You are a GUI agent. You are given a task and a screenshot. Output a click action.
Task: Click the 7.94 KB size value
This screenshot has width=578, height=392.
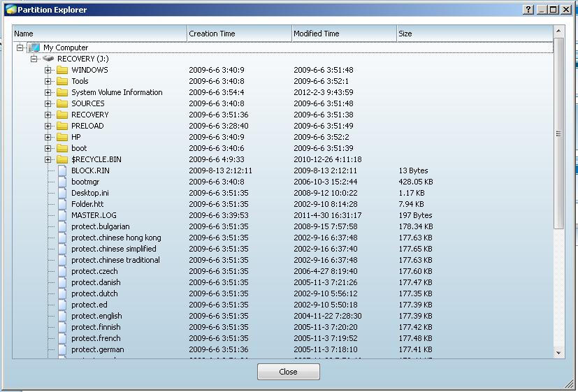point(412,204)
